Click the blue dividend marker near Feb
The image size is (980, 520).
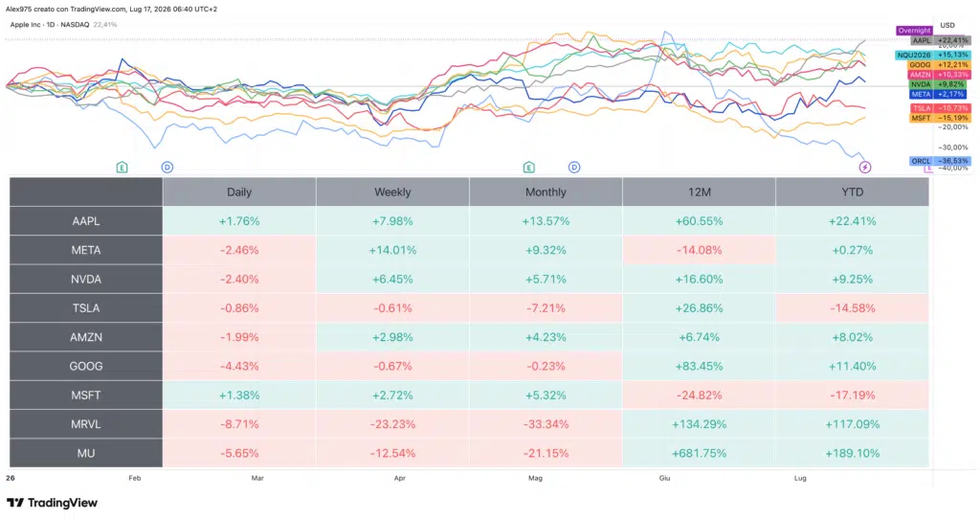[x=167, y=167]
